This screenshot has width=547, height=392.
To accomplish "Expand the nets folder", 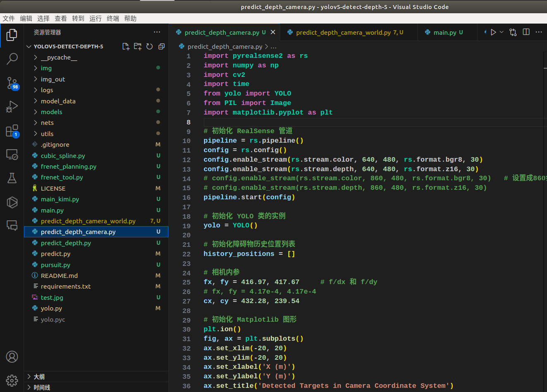I will coord(96,123).
